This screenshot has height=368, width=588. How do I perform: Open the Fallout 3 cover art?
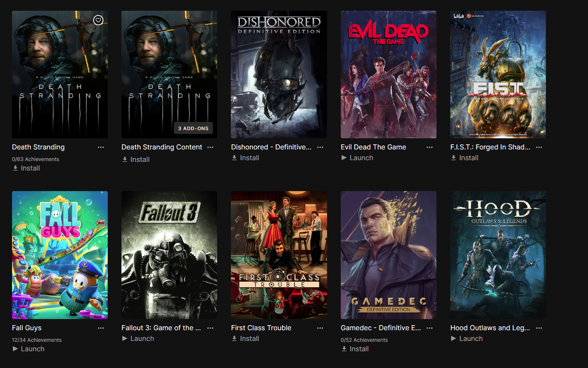pyautogui.click(x=169, y=255)
